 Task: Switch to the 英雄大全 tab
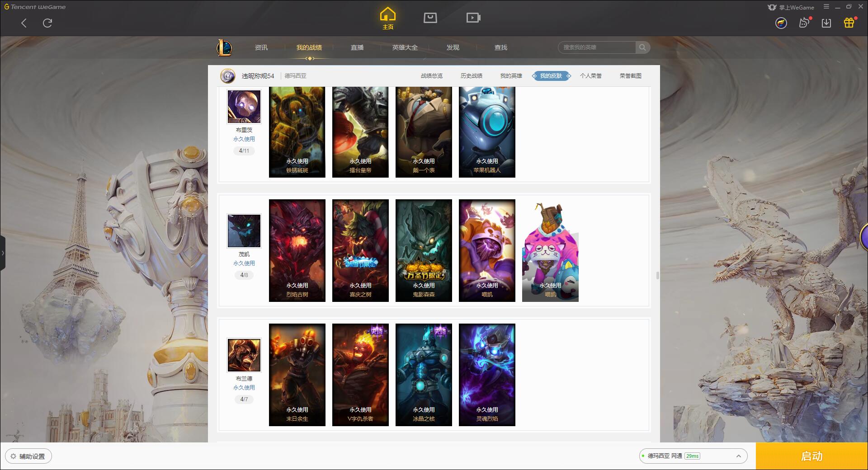pyautogui.click(x=405, y=47)
